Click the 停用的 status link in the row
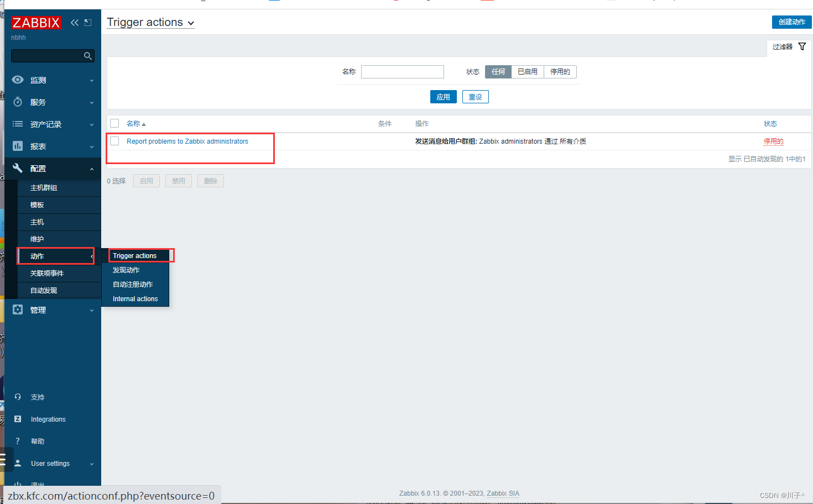 click(773, 141)
